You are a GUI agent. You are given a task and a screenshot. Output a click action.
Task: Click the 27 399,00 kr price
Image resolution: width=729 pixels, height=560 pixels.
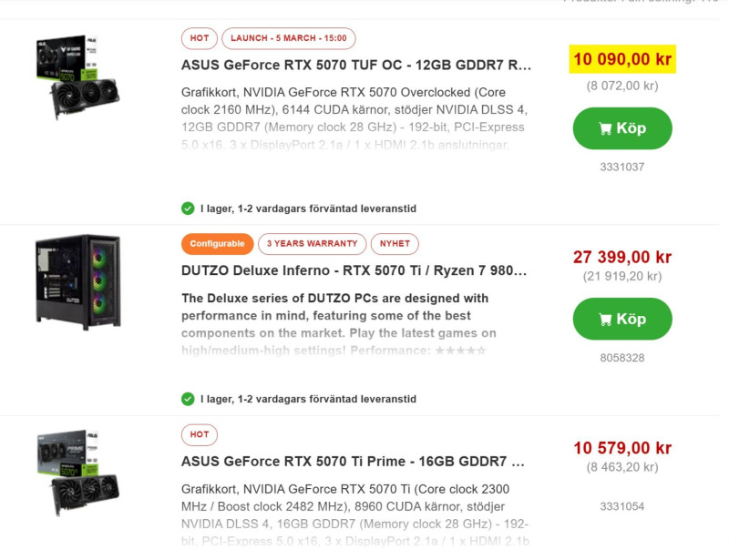click(622, 258)
